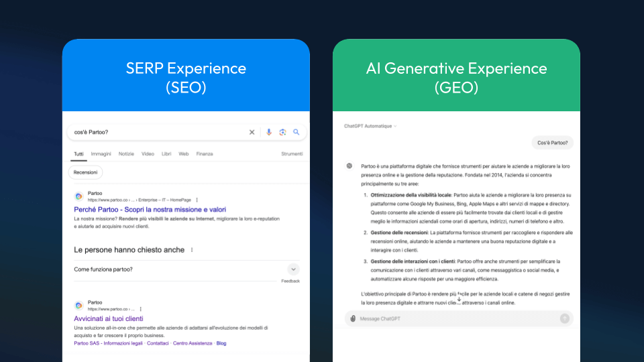
Task: Click the first result's partoo.co breadcrumb URL
Action: [140, 200]
